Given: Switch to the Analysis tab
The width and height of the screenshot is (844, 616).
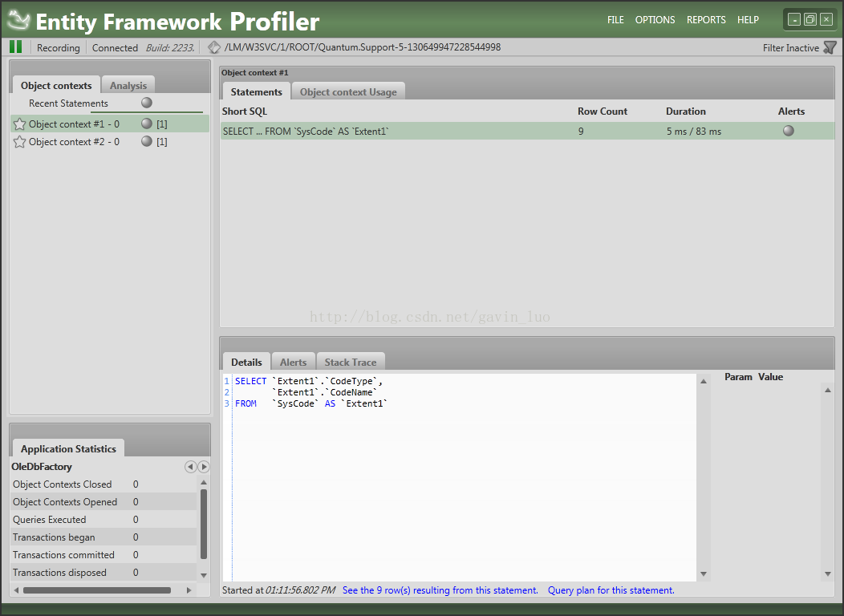Looking at the screenshot, I should 128,86.
